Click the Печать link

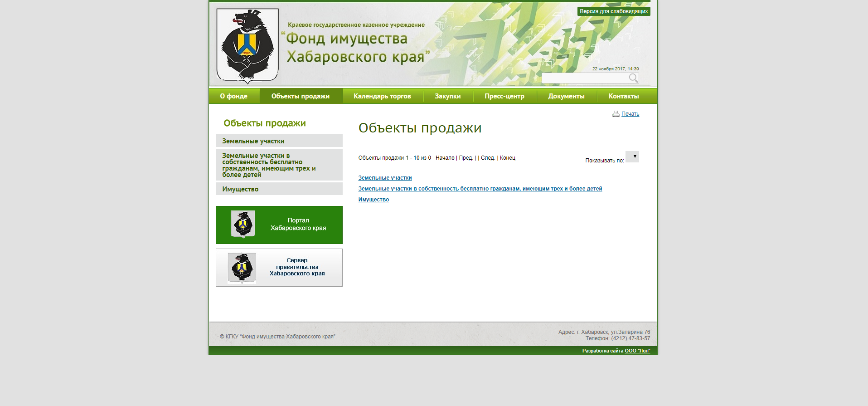pos(630,114)
